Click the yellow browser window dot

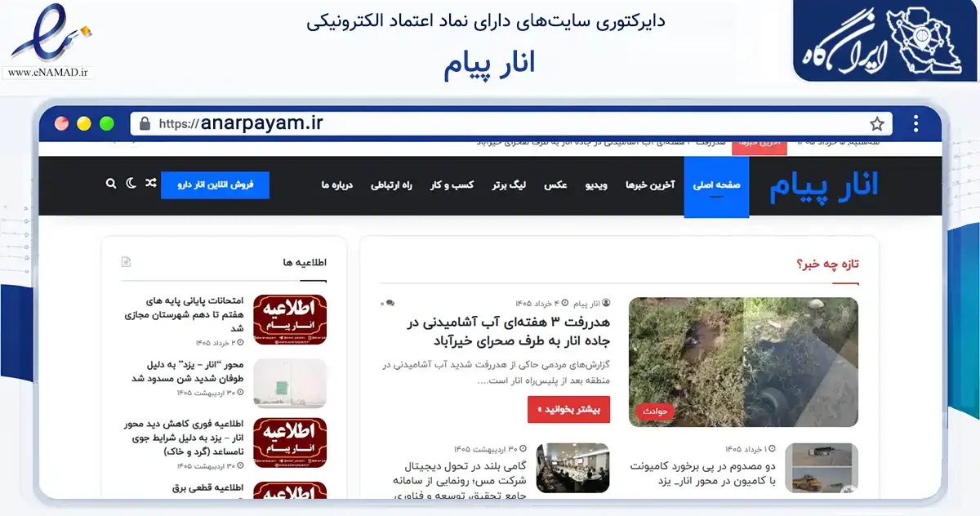[84, 124]
